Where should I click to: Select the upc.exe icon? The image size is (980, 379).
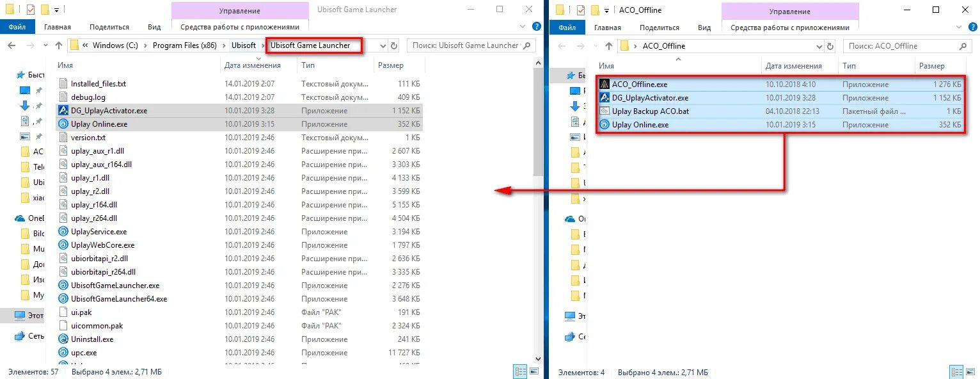[63, 353]
